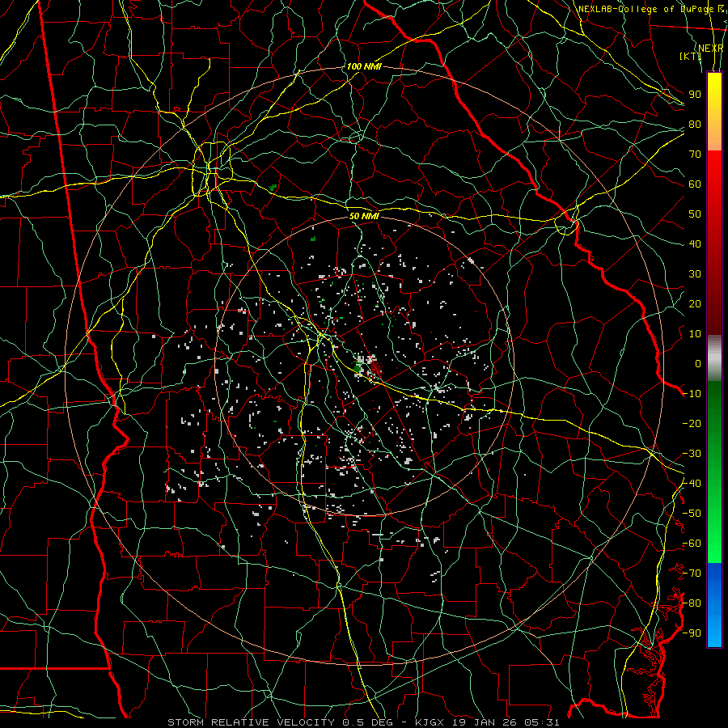Click the 50 value on velocity scale
The width and height of the screenshot is (728, 728).
[695, 214]
